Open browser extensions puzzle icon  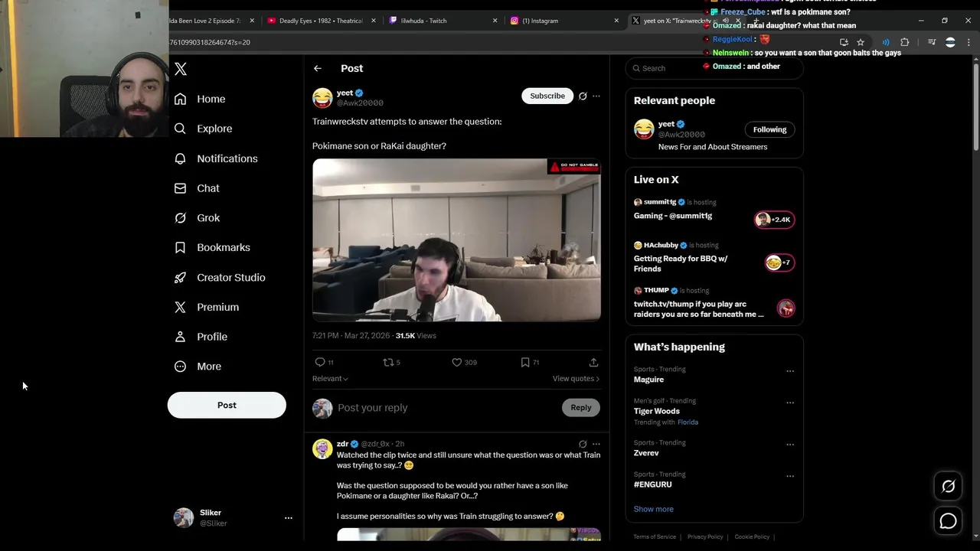[x=905, y=43]
